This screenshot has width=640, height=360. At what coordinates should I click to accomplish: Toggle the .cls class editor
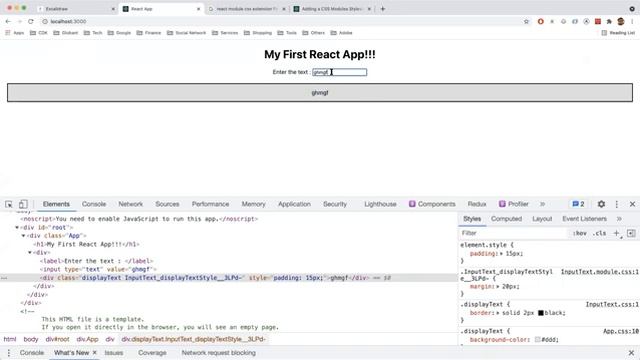click(599, 233)
